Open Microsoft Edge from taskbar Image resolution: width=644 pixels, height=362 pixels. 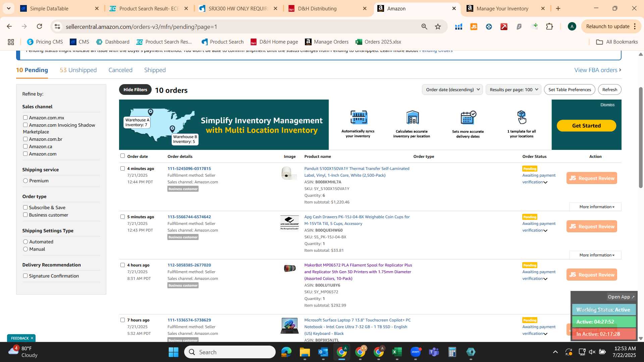click(x=286, y=352)
